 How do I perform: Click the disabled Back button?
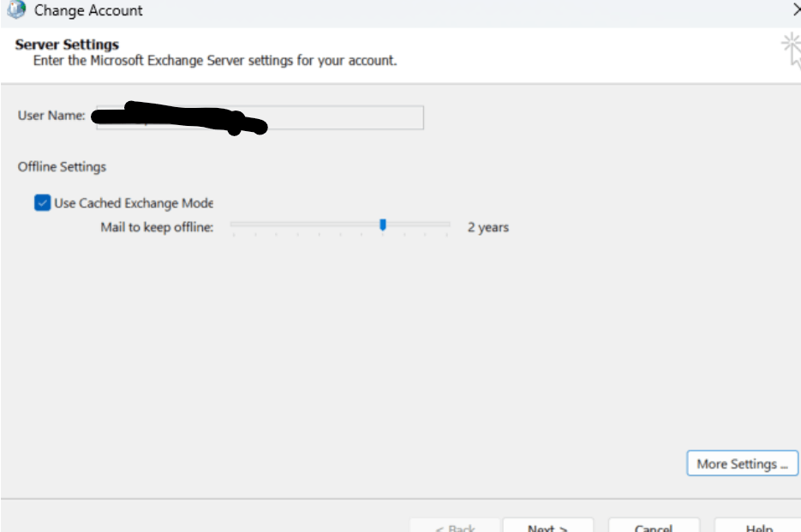coord(455,526)
